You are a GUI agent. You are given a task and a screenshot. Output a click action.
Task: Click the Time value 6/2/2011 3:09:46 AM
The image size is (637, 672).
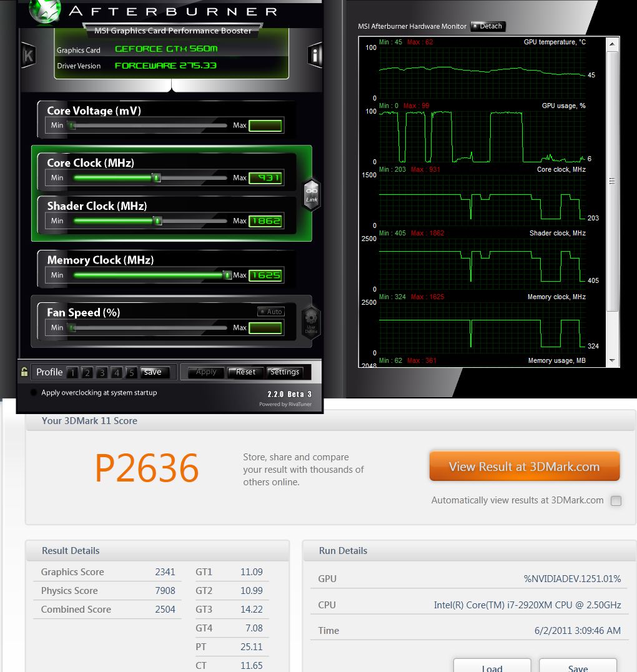578,630
